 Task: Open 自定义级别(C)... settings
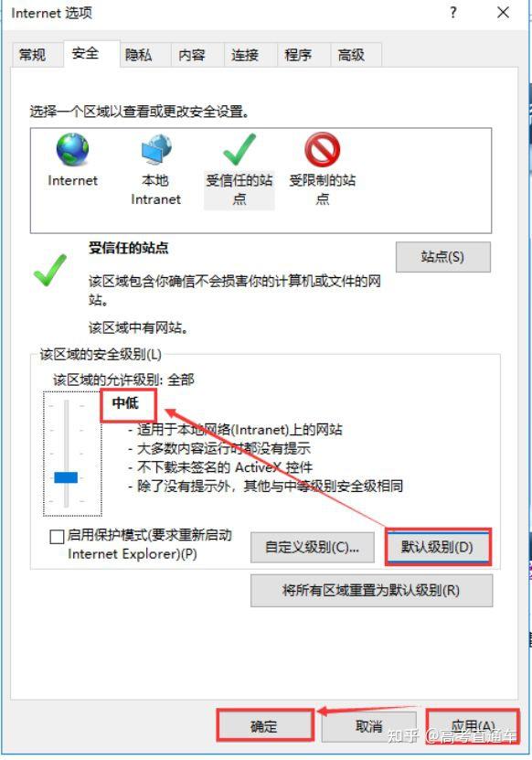pyautogui.click(x=312, y=547)
